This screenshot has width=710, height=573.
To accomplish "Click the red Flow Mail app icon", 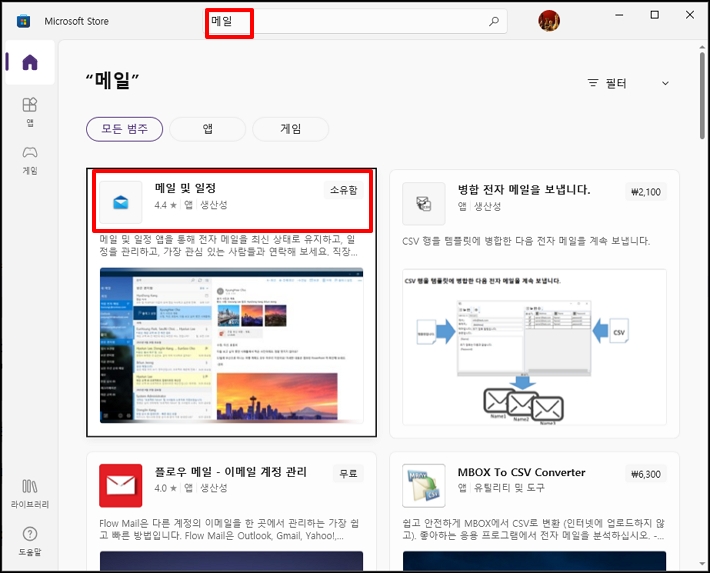I will pyautogui.click(x=120, y=486).
